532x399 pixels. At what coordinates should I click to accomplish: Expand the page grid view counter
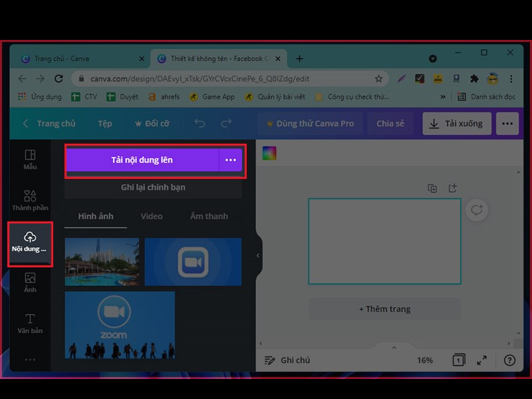(x=459, y=360)
